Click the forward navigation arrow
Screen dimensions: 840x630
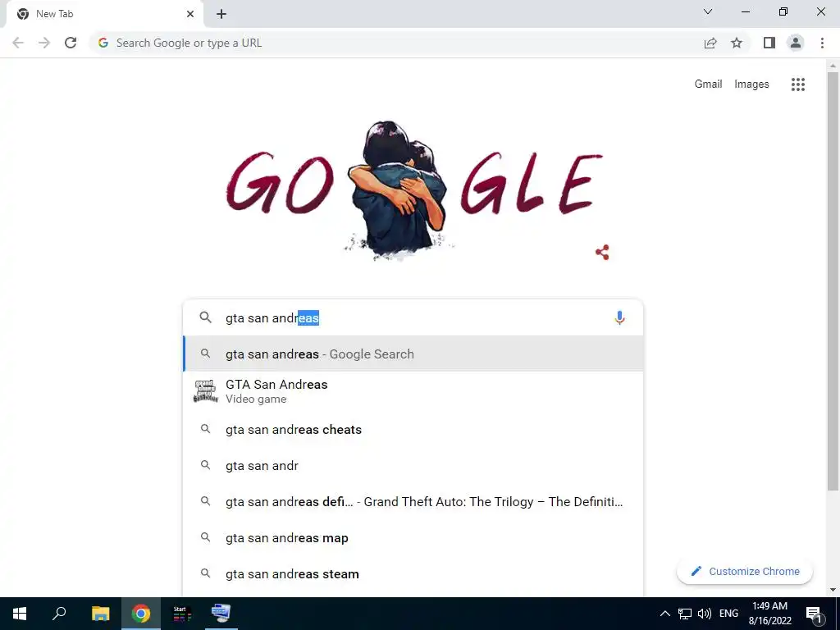44,43
